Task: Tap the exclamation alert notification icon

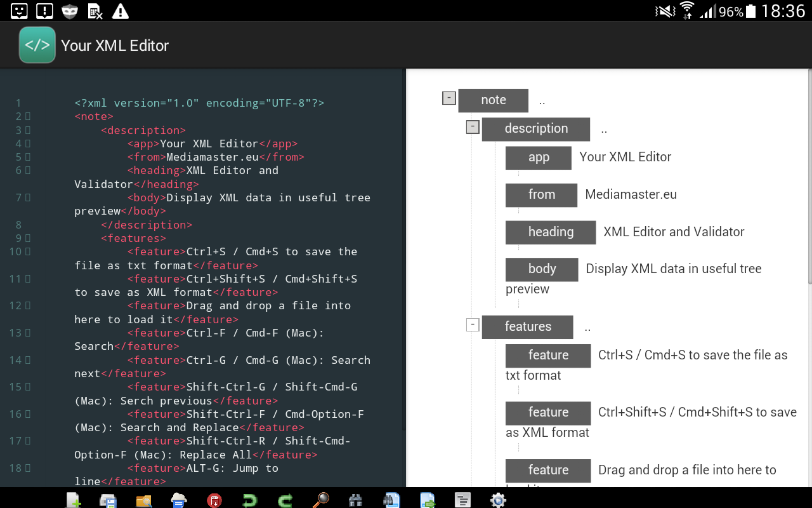Action: click(44, 10)
